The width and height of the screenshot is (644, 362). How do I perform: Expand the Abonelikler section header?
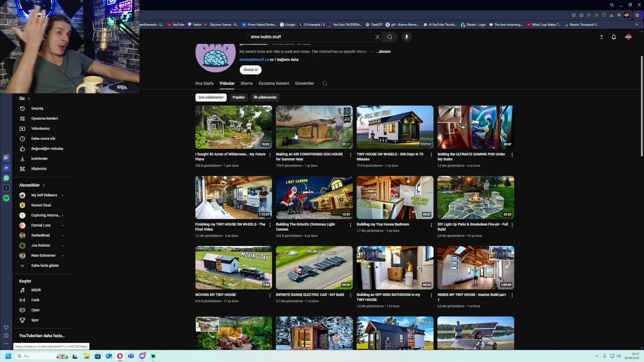tap(32, 185)
